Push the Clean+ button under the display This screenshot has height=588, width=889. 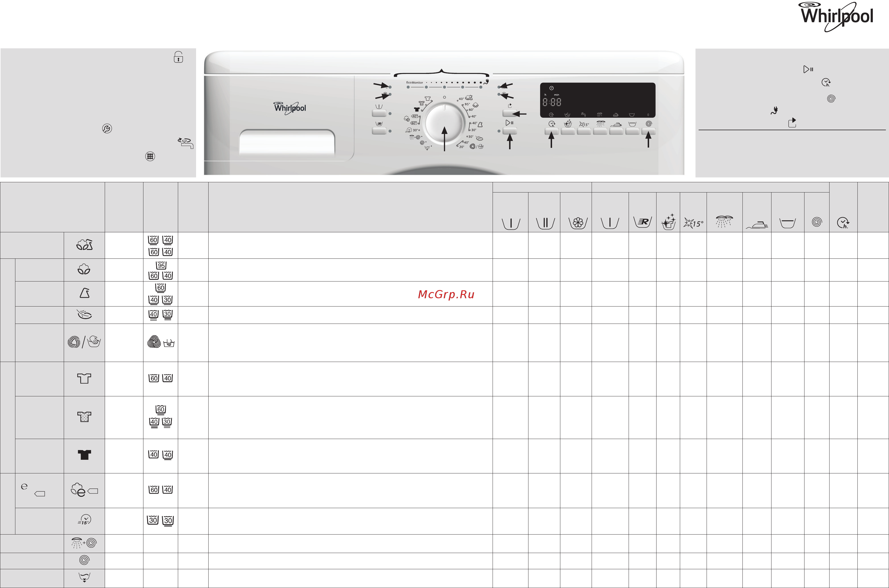(x=568, y=131)
